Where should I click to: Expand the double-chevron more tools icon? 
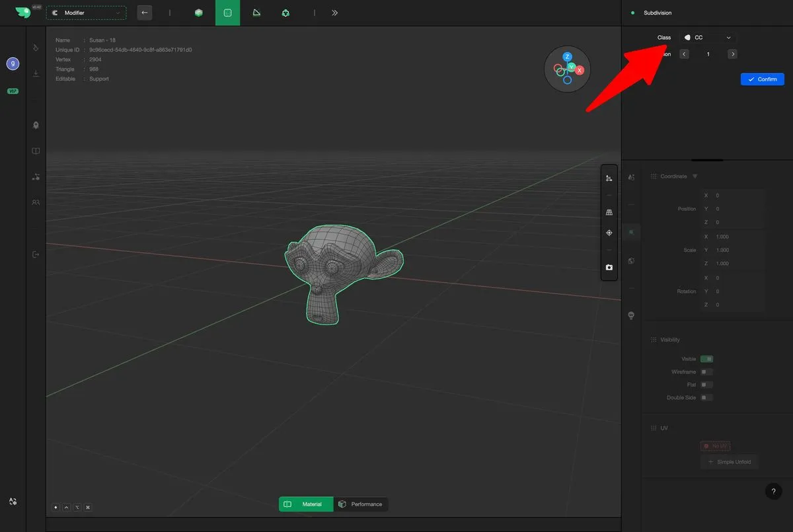point(334,13)
